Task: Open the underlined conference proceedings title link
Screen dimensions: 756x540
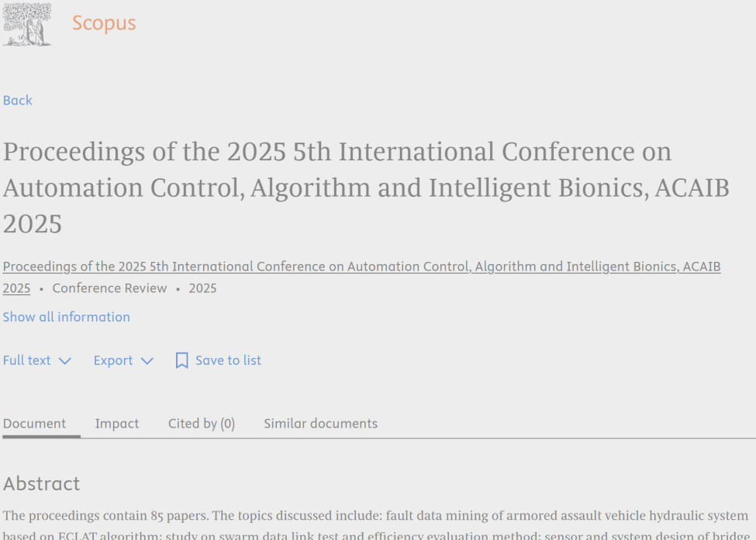Action: click(361, 266)
